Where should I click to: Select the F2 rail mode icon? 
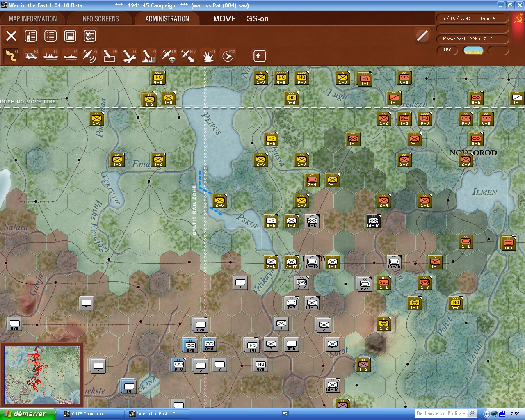pos(31,56)
